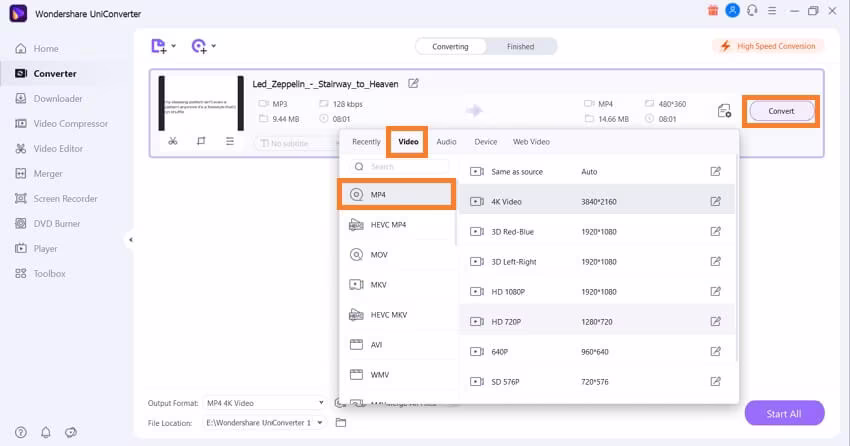Choose MKV format

click(x=397, y=285)
